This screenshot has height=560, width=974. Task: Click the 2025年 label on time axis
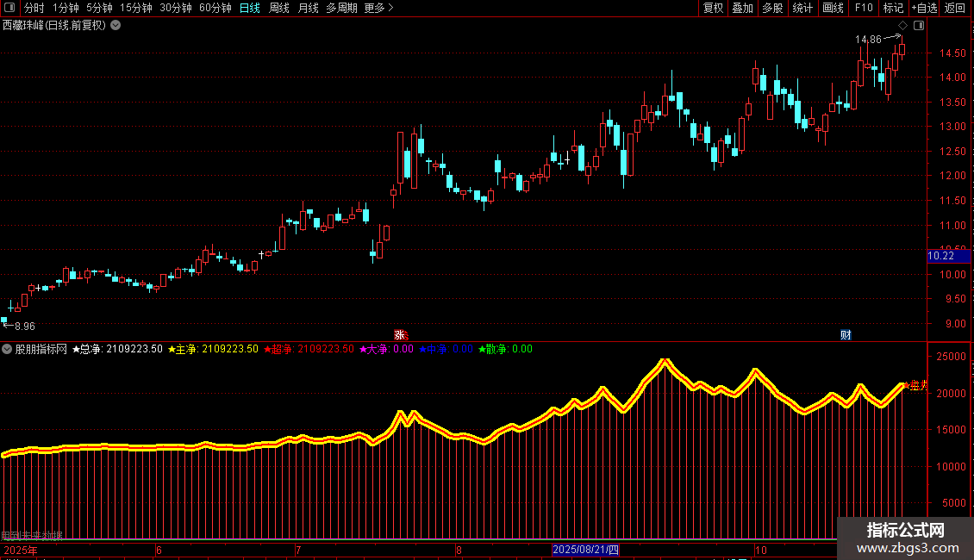pyautogui.click(x=21, y=550)
